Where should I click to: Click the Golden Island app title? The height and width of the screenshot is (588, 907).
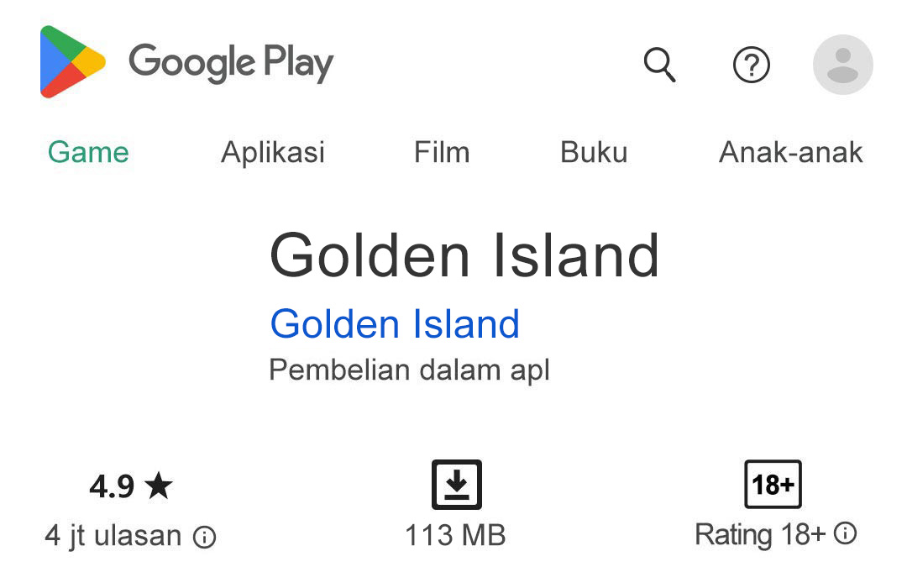464,255
